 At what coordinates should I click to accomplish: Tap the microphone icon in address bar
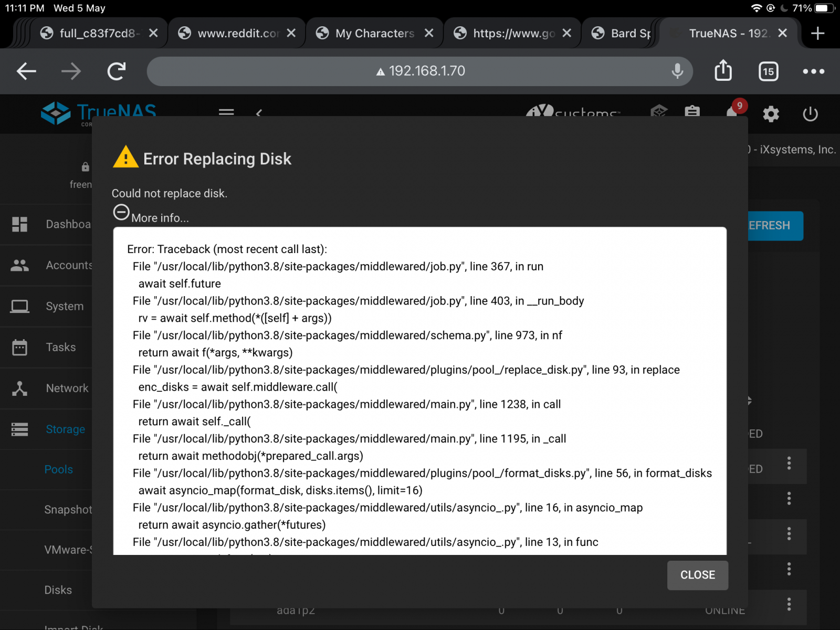point(677,71)
